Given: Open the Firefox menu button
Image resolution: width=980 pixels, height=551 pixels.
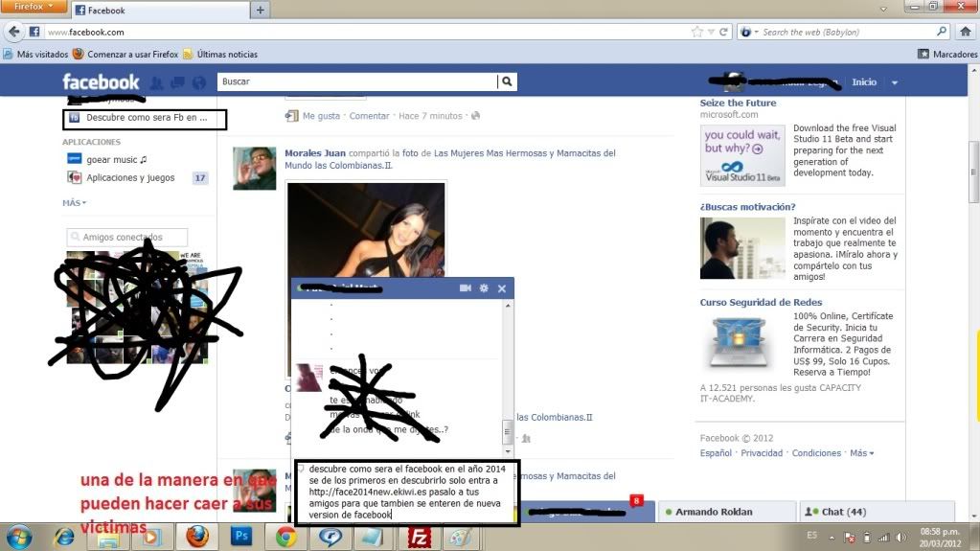Looking at the screenshot, I should pyautogui.click(x=34, y=7).
